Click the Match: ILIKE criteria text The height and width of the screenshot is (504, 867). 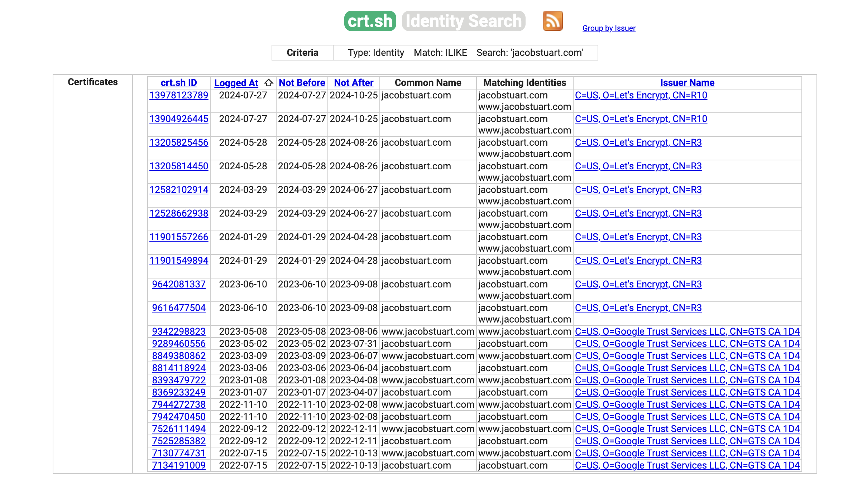(440, 53)
